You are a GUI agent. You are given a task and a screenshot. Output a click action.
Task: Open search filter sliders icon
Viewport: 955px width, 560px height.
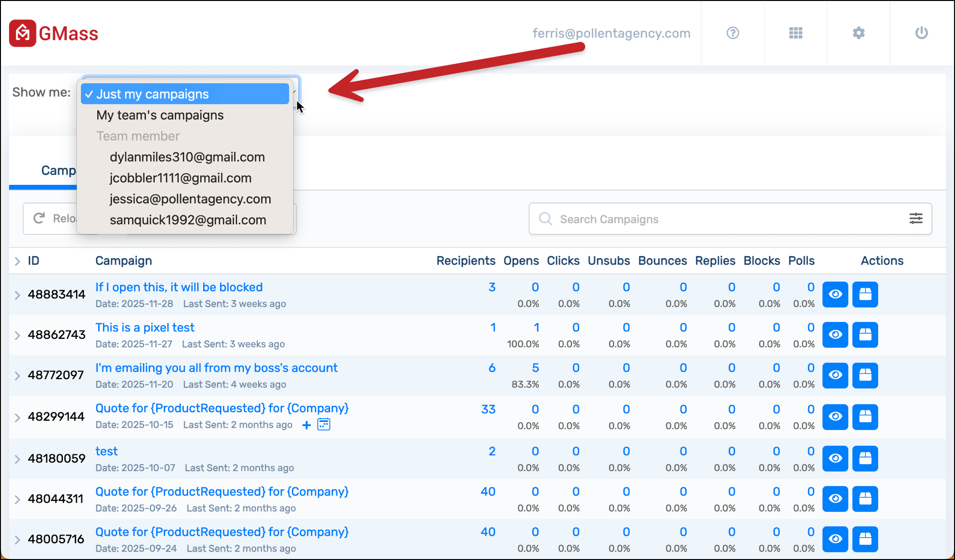(x=915, y=219)
